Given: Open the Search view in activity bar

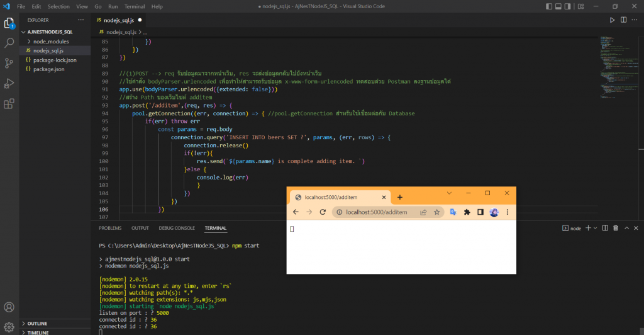Looking at the screenshot, I should click(x=9, y=43).
